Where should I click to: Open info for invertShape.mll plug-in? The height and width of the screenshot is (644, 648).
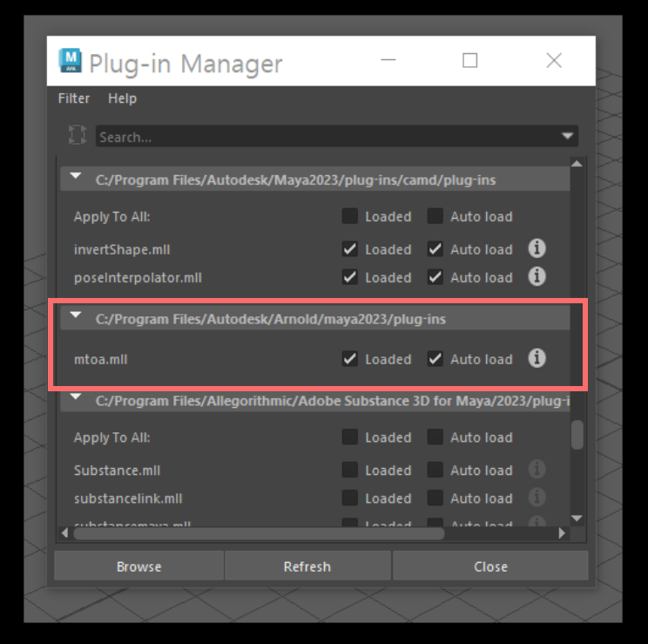pos(537,249)
